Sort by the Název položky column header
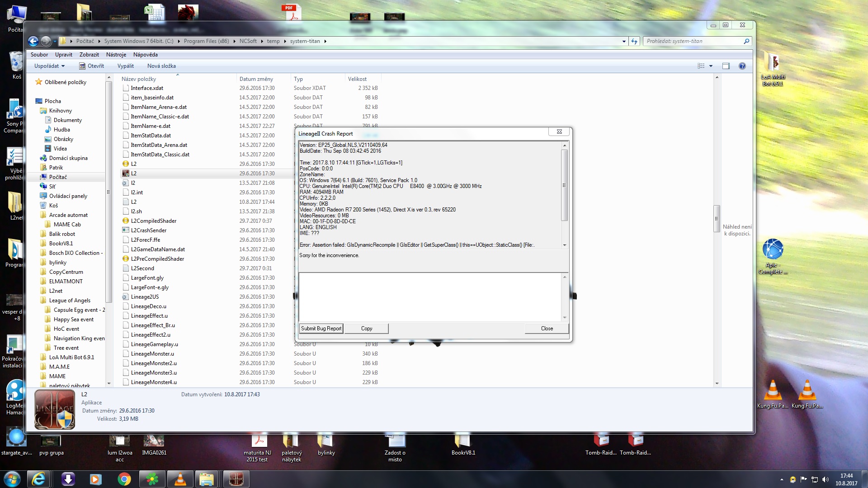This screenshot has width=868, height=488. coord(178,79)
